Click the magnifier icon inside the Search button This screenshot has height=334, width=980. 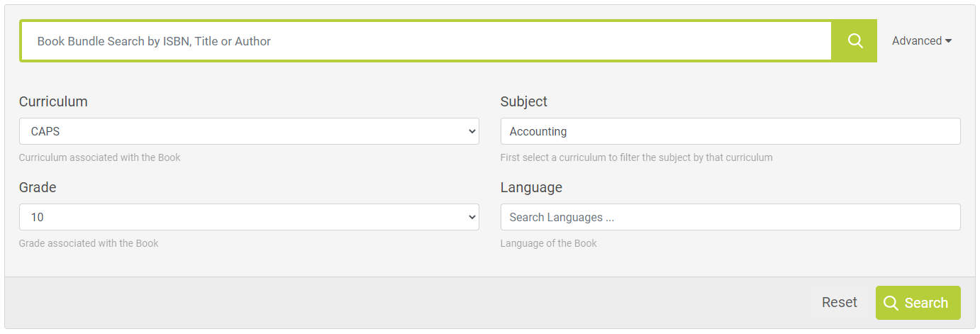(891, 304)
